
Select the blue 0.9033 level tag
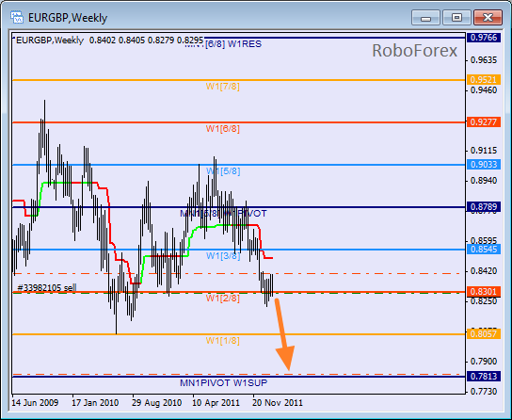[x=484, y=164]
